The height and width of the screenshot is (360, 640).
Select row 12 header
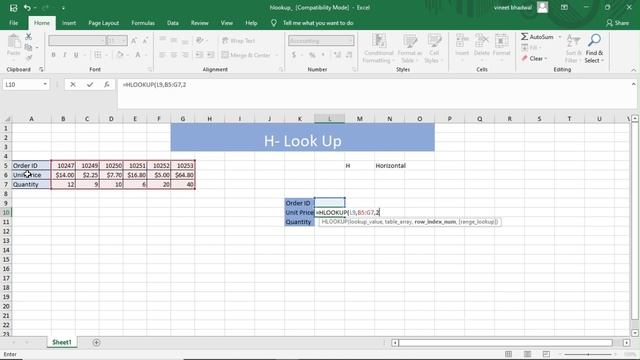[6, 231]
